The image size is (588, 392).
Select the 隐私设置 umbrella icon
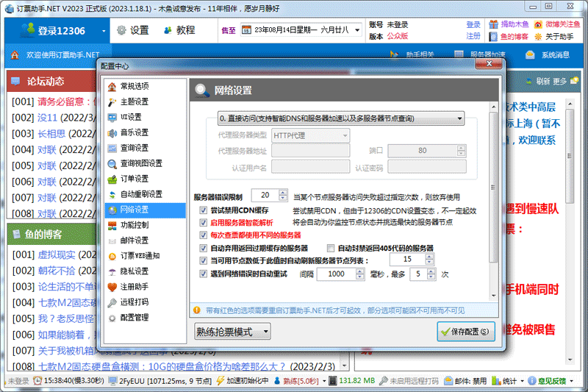tap(112, 271)
